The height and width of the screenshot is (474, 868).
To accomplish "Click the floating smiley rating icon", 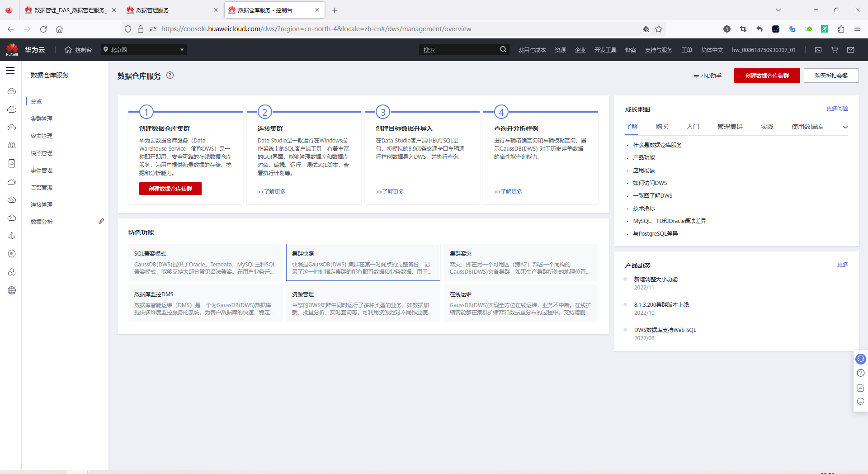I will pos(861,402).
